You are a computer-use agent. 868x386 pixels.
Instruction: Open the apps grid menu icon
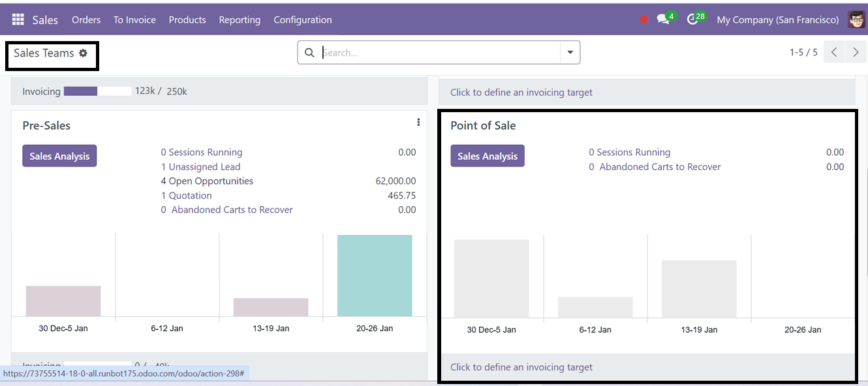click(x=18, y=20)
